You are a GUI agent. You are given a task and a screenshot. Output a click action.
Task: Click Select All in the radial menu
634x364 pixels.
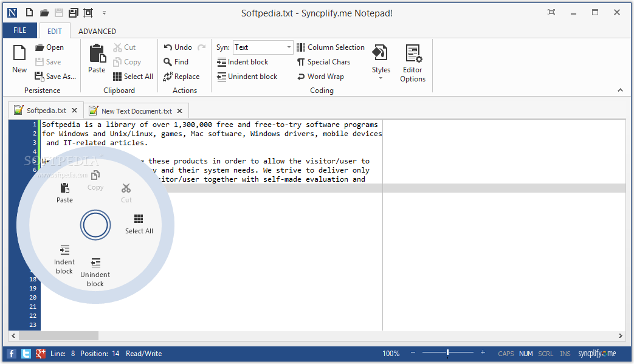139,224
